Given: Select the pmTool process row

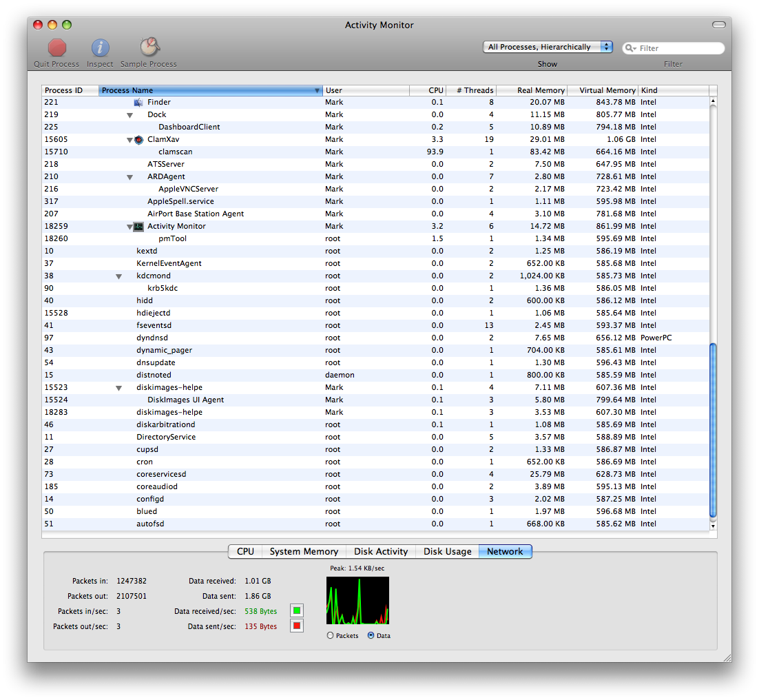Looking at the screenshot, I should (375, 238).
